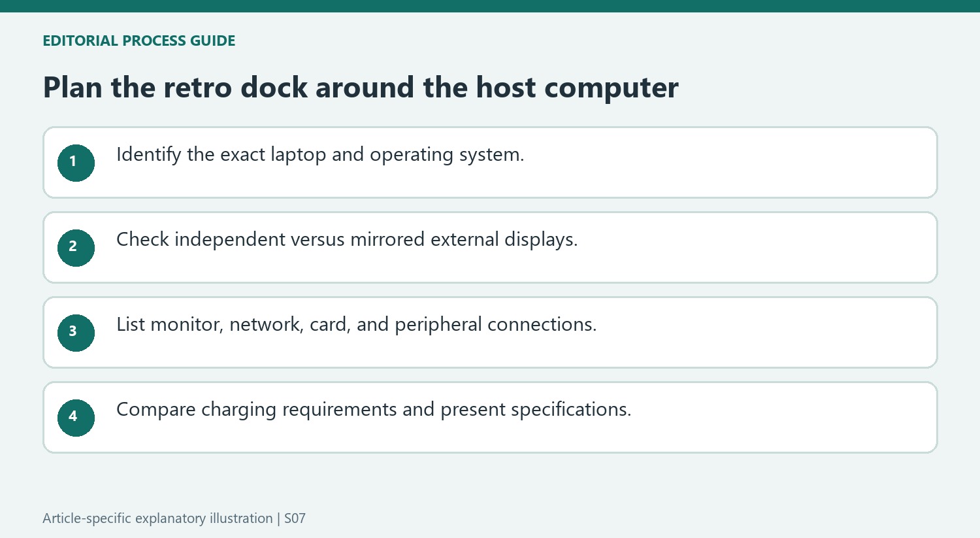Select the 'EDITORIAL PROCESS GUIDE' label
The height and width of the screenshot is (538, 980).
coord(139,41)
